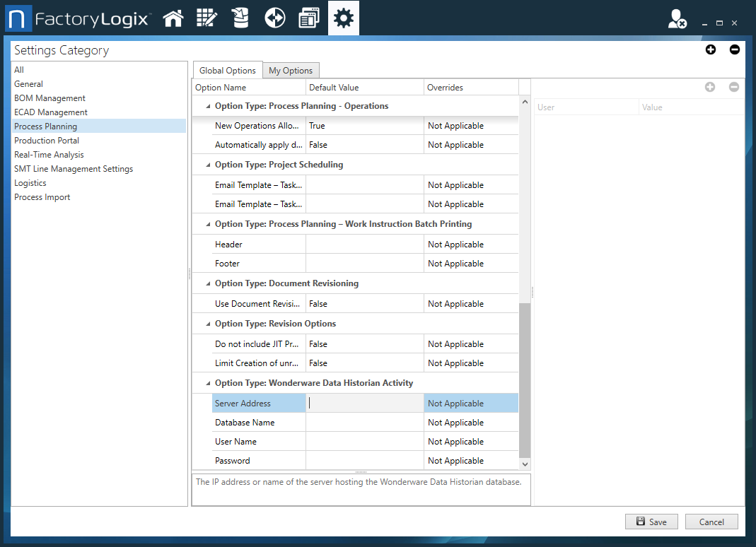Click inside the Server Address value field

tap(364, 402)
